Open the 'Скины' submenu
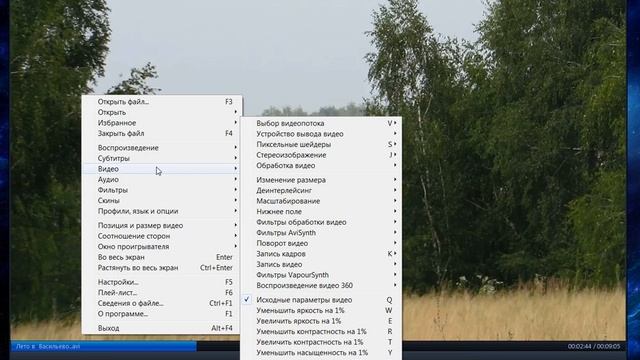Viewport: 640px width, 360px height. click(x=162, y=201)
